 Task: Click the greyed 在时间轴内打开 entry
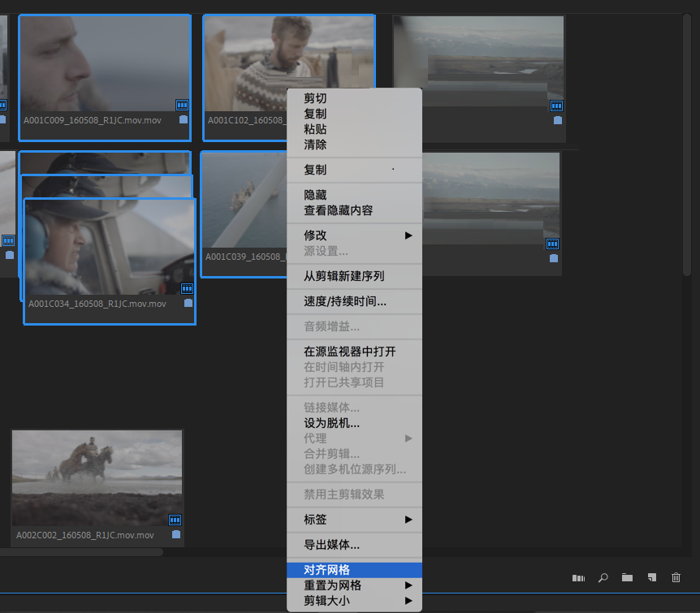(354, 367)
